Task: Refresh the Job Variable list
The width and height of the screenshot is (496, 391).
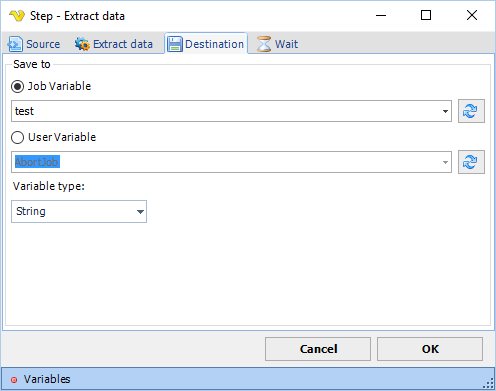Action: (x=471, y=111)
